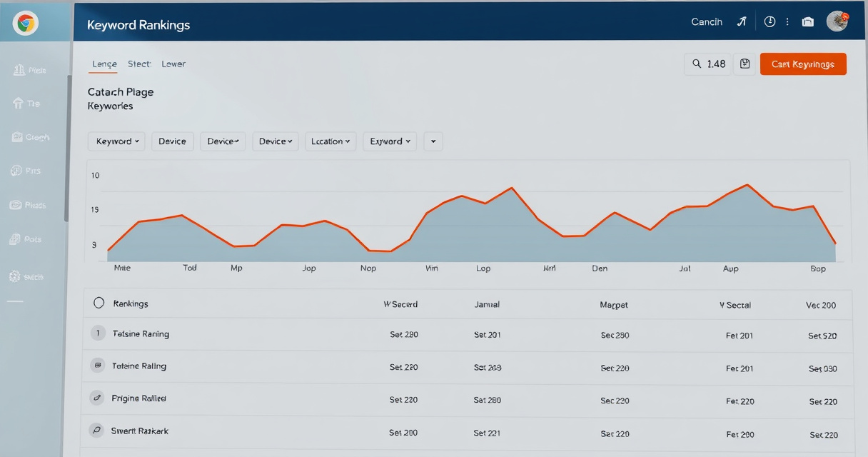Open the user profile avatar
Image resolution: width=868 pixels, height=457 pixels.
click(837, 21)
